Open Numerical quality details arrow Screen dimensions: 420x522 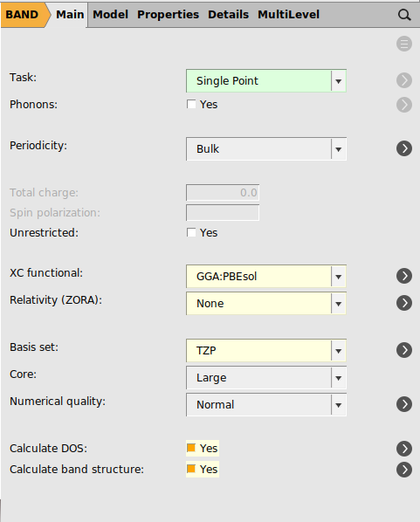[x=404, y=404]
